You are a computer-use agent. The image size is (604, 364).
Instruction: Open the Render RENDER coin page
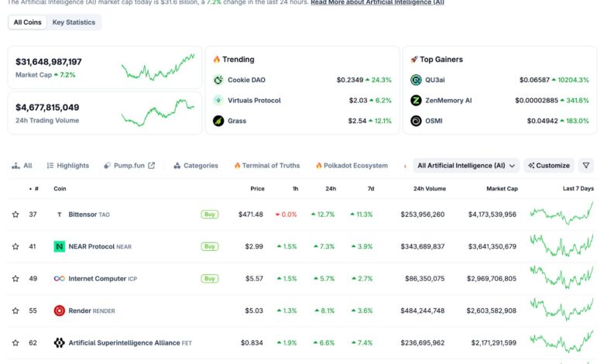[91, 311]
